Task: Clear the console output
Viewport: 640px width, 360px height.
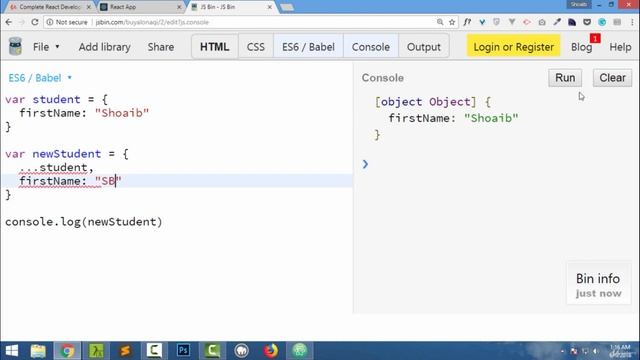Action: pos(612,78)
